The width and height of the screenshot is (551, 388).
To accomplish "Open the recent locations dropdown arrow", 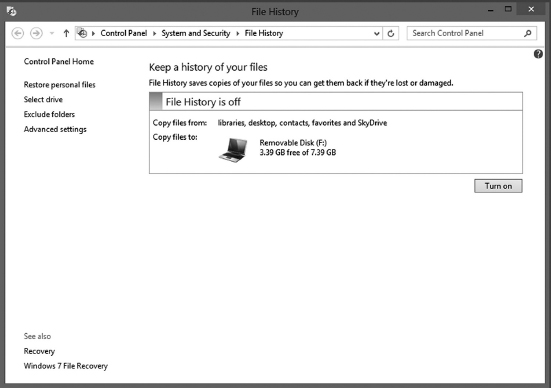I will pyautogui.click(x=52, y=33).
